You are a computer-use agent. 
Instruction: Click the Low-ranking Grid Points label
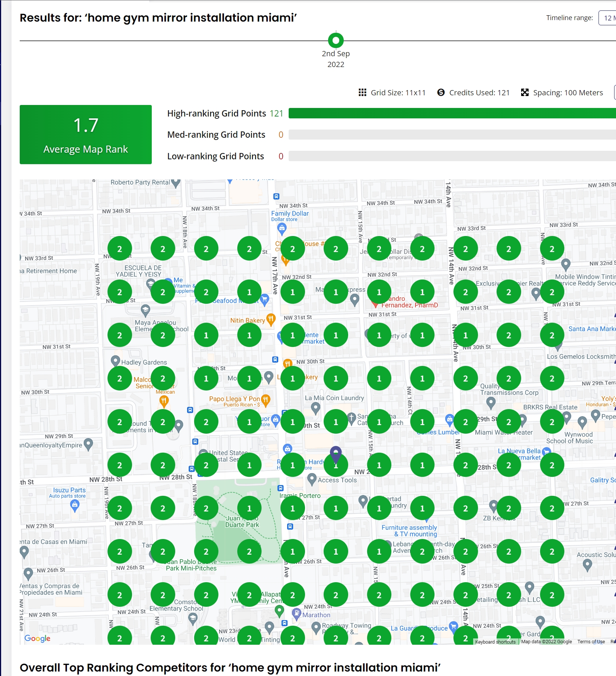click(x=216, y=156)
